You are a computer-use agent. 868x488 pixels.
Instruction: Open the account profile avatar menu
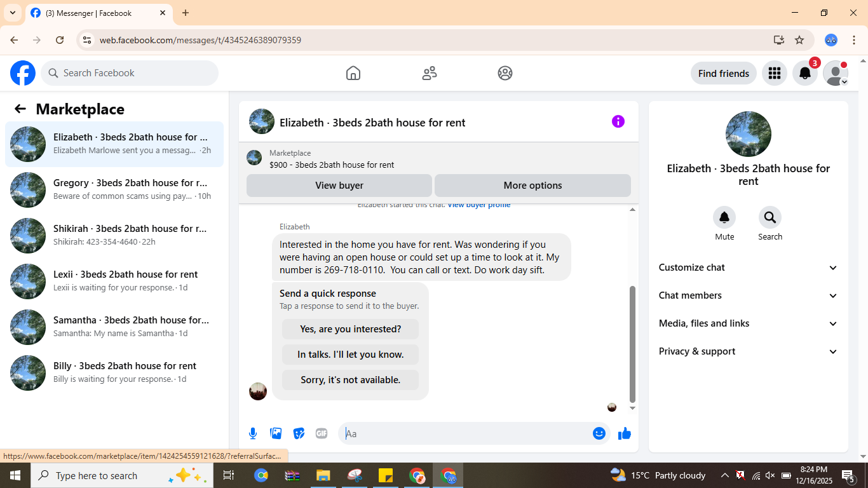pyautogui.click(x=836, y=73)
